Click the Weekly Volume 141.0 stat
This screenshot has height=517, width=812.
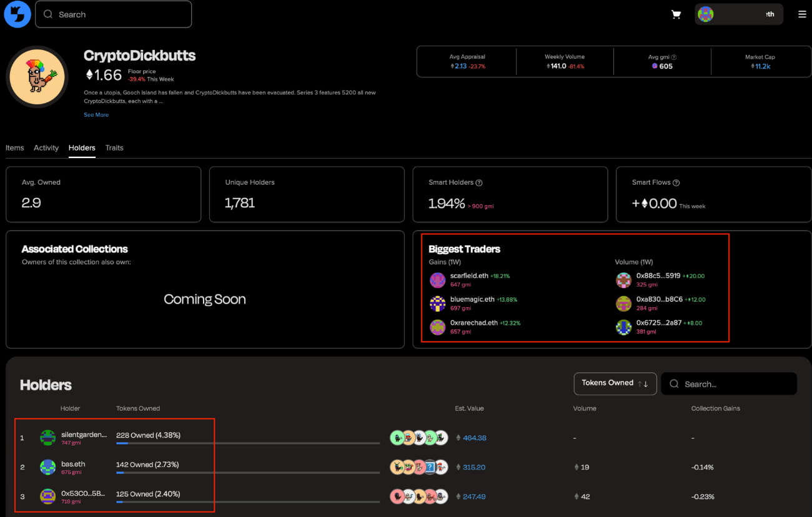click(x=565, y=62)
